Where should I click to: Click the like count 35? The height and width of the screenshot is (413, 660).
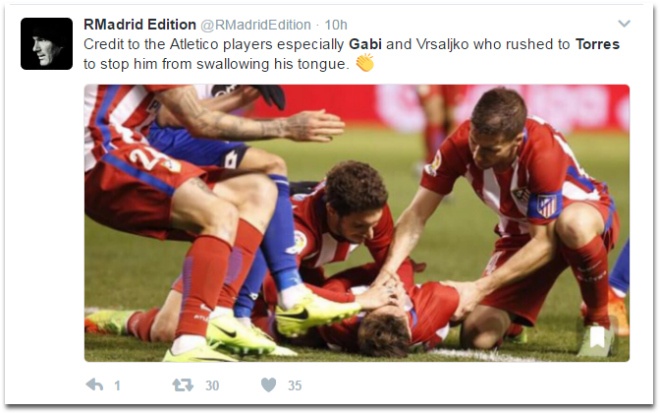[x=295, y=385]
